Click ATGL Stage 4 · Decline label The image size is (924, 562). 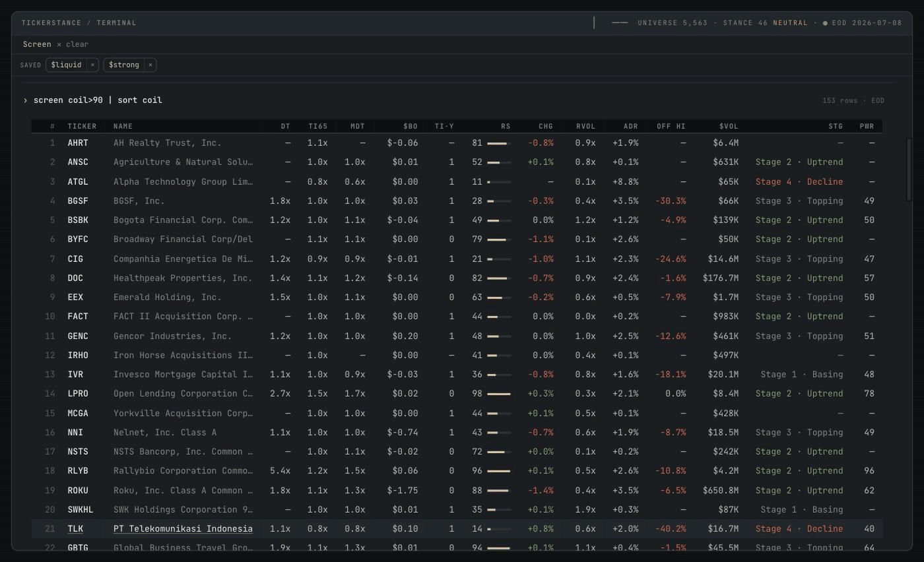(x=799, y=181)
